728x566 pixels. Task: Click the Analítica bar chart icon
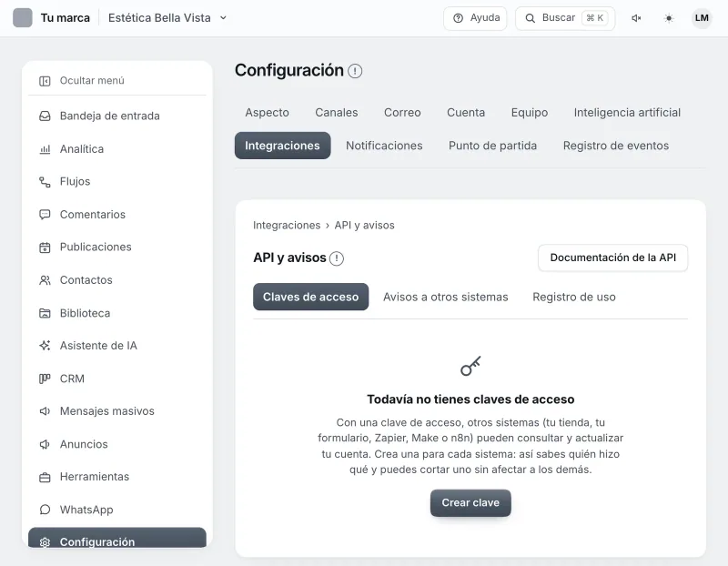(x=45, y=149)
